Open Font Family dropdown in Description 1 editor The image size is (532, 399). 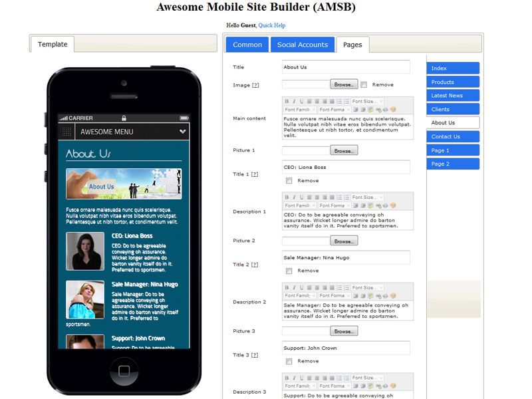(300, 205)
